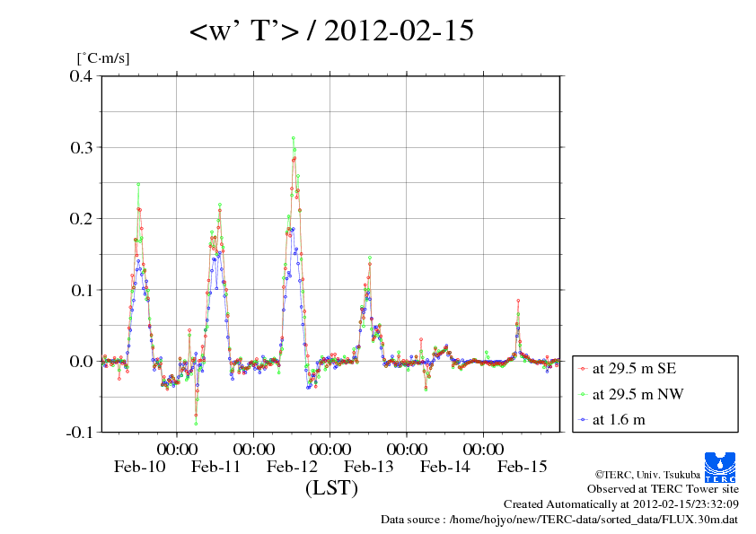Click the green peak point on Feb-12
This screenshot has width=756, height=534.
click(293, 138)
